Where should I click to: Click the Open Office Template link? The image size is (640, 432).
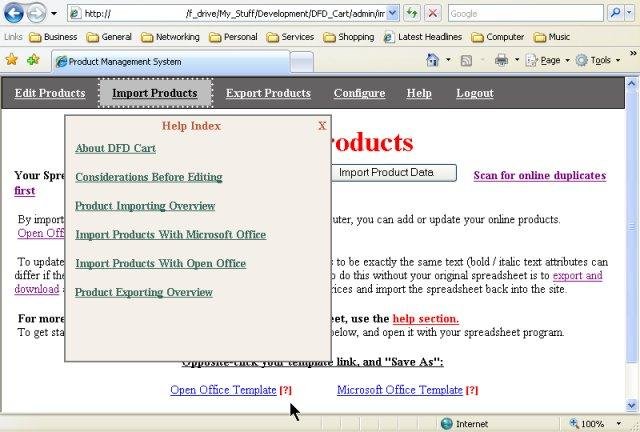point(223,390)
